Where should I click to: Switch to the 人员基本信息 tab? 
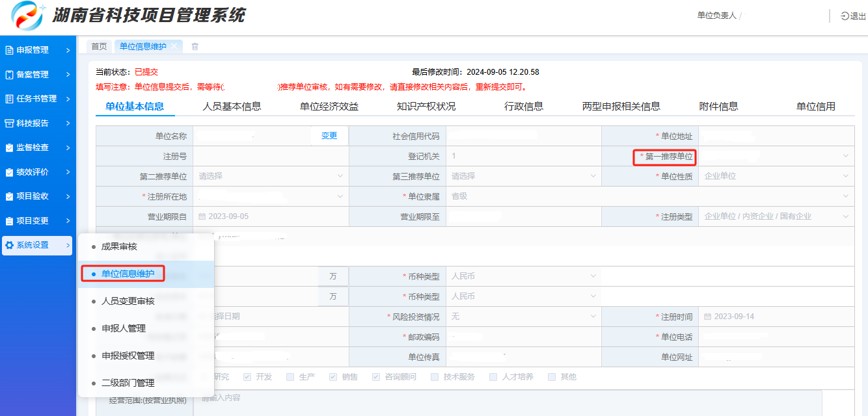point(232,107)
